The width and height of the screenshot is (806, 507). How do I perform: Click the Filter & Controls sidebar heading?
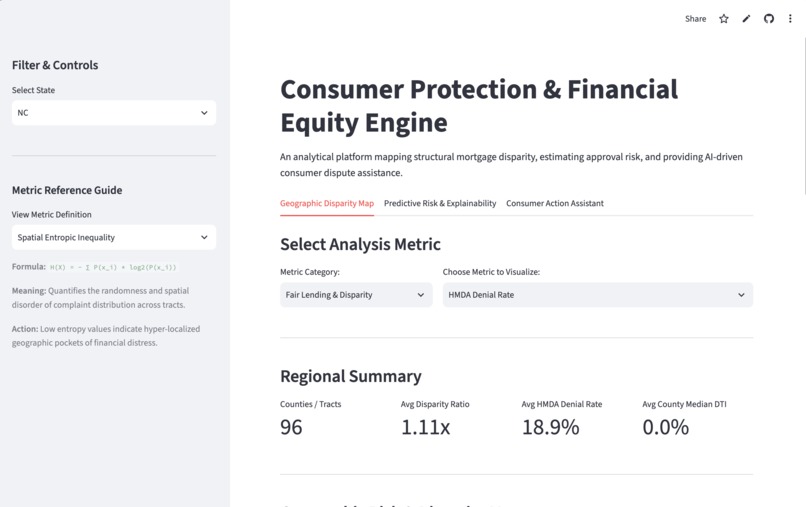click(55, 65)
